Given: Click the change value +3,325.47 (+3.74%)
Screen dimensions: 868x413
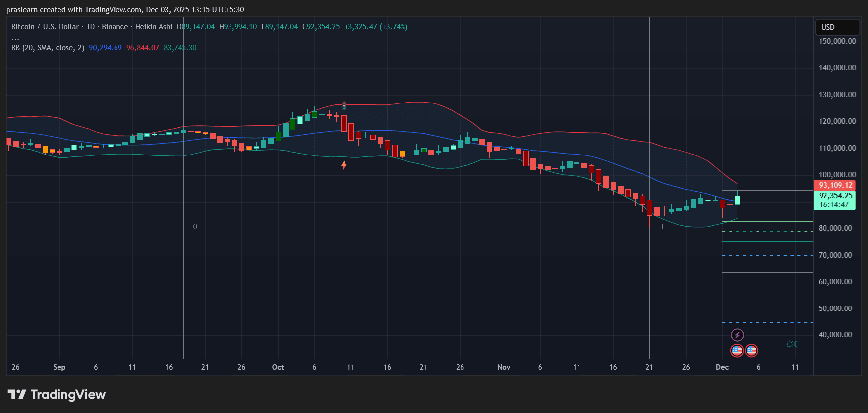Looking at the screenshot, I should tap(376, 27).
